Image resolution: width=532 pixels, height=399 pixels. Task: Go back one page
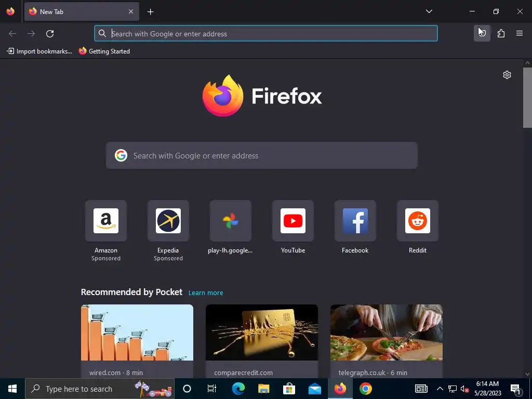pyautogui.click(x=12, y=34)
